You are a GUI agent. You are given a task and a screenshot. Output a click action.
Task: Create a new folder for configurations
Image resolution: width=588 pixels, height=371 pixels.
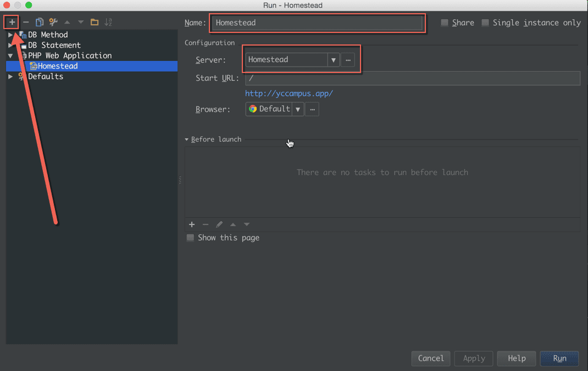click(x=94, y=22)
